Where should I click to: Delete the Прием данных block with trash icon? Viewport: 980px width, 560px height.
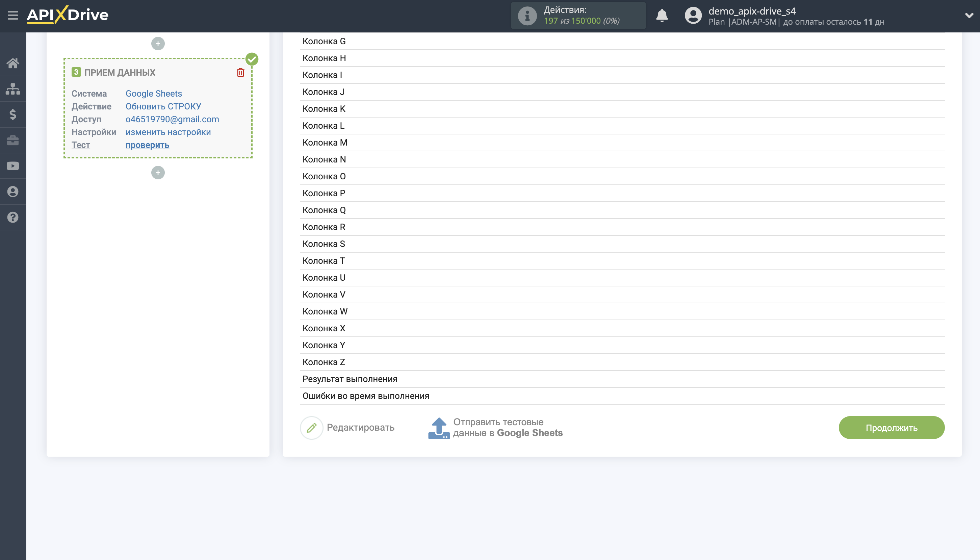[241, 72]
